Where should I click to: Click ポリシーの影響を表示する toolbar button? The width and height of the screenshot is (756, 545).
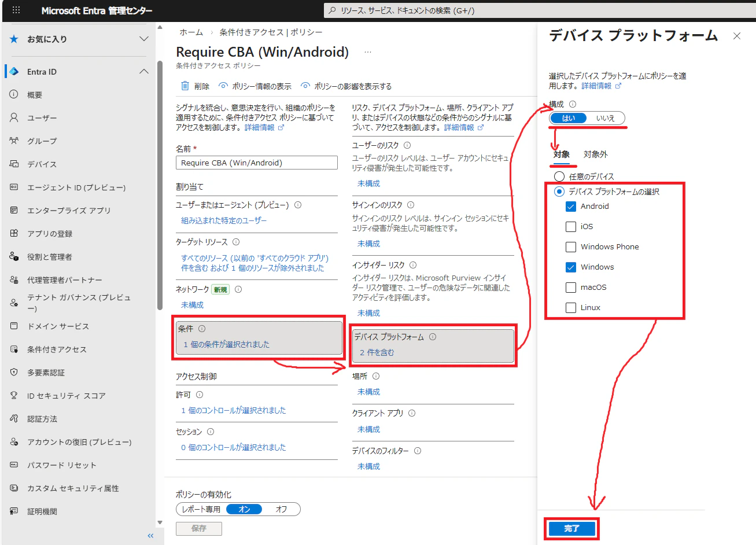(x=346, y=86)
